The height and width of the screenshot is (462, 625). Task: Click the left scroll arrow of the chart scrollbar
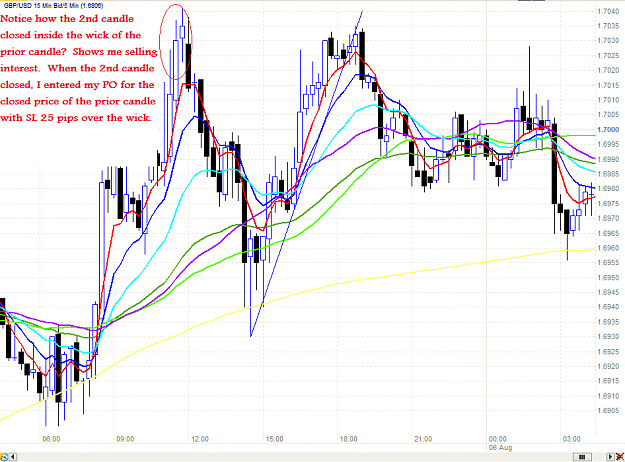coord(13,456)
